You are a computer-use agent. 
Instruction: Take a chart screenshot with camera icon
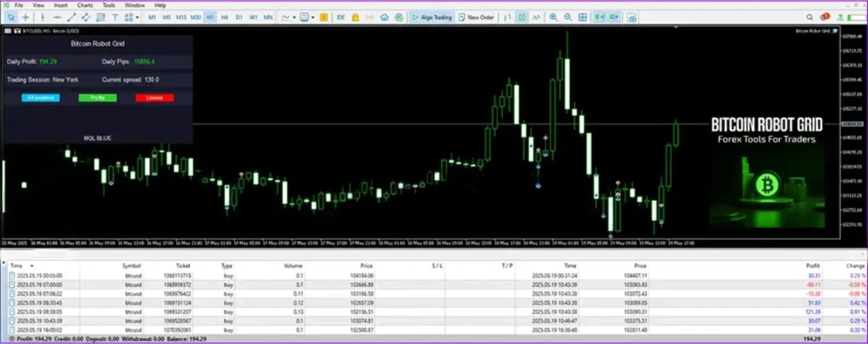tap(632, 18)
